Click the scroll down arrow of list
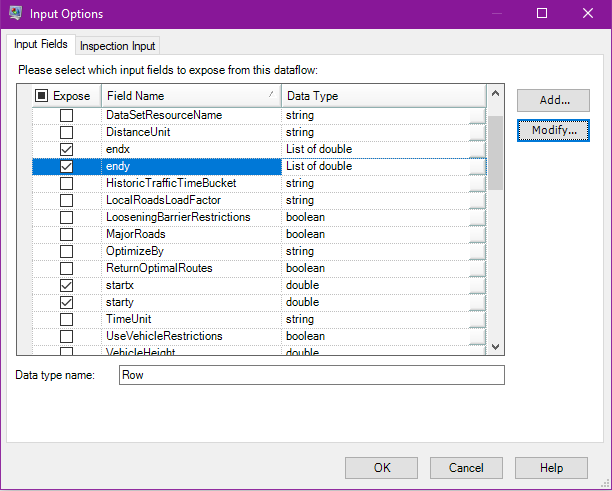The width and height of the screenshot is (612, 491). click(496, 346)
